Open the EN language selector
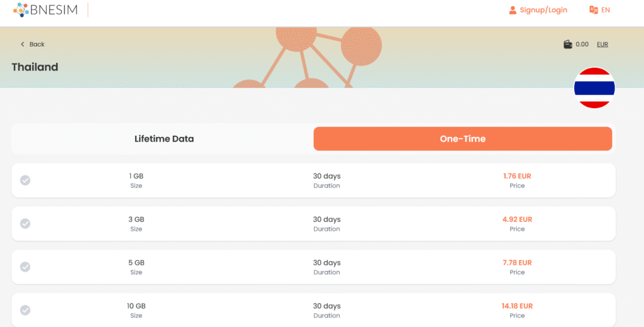 (606, 10)
